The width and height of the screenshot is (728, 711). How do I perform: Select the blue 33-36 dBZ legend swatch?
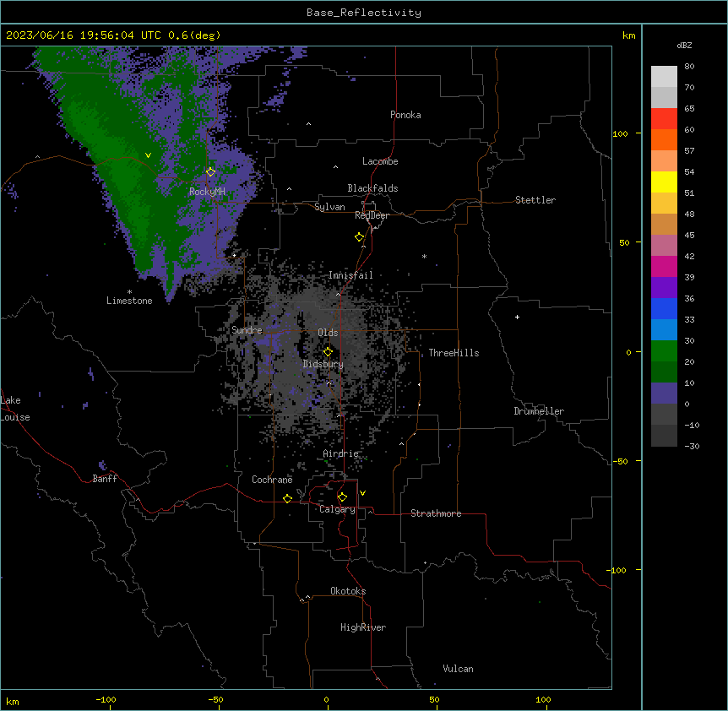click(664, 309)
